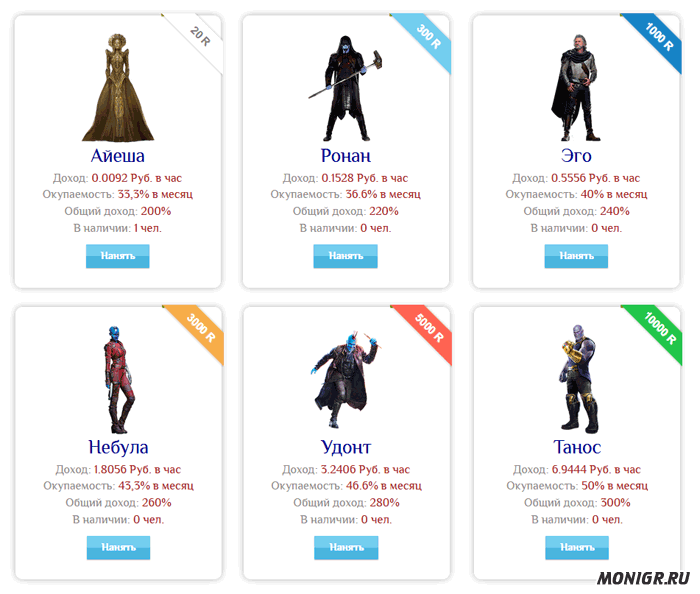Viewport: 700px width, 594px height.
Task: Click the Небула character image
Action: point(119,379)
